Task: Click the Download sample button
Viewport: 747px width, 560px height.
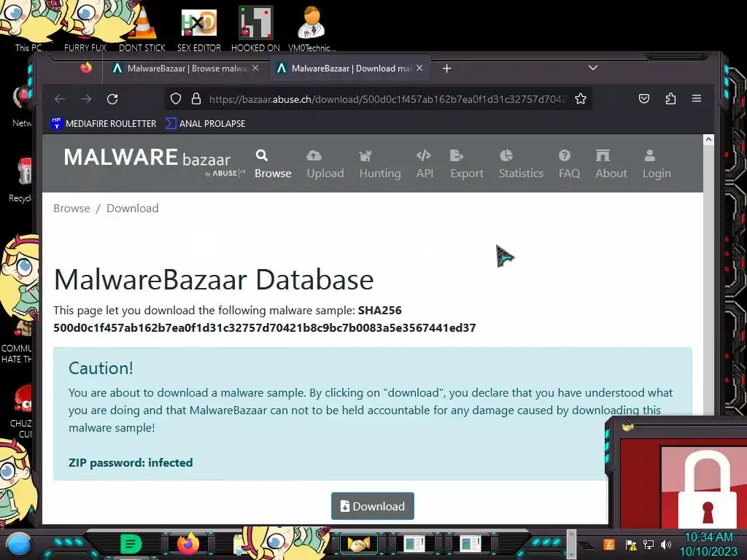Action: coord(373,506)
